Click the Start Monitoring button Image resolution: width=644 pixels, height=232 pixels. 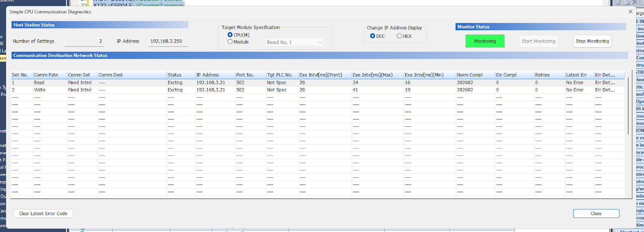(539, 41)
